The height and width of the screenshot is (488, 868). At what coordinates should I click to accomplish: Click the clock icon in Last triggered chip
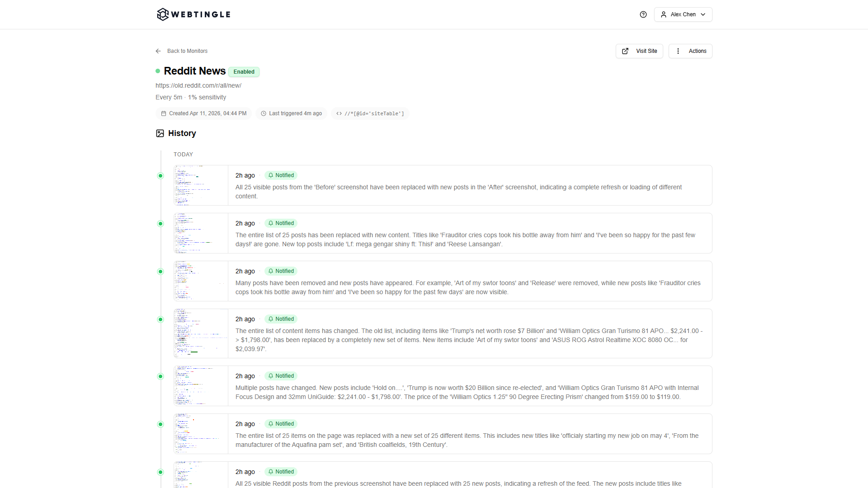coord(264,113)
